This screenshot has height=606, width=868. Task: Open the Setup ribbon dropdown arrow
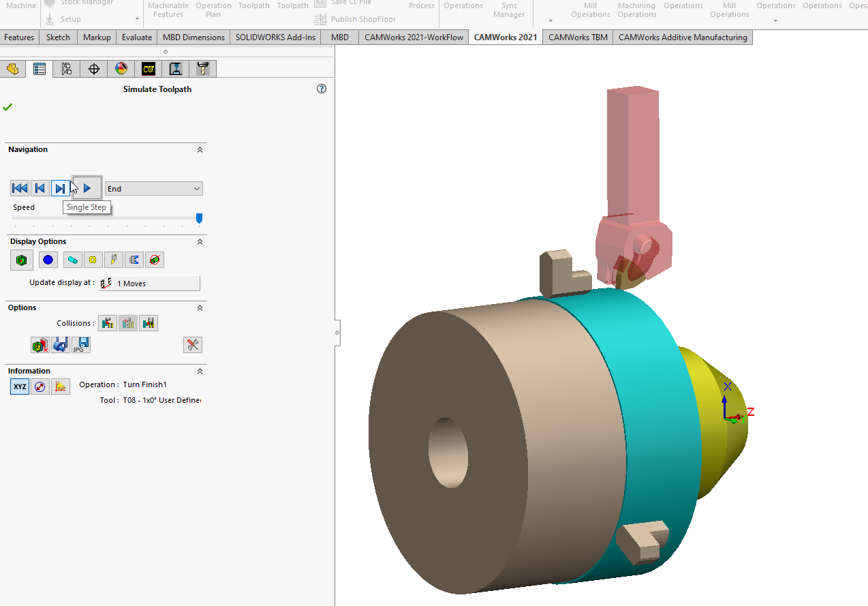[137, 19]
